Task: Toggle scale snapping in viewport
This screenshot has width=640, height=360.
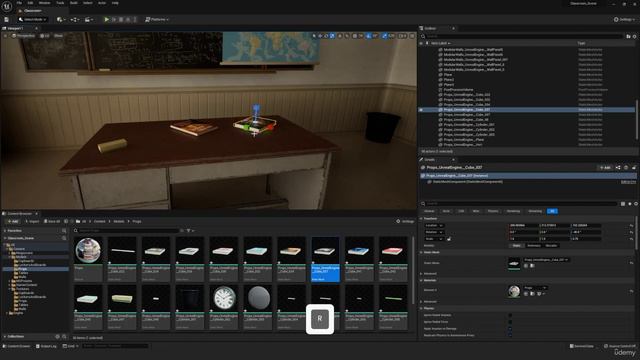Action: tap(384, 36)
